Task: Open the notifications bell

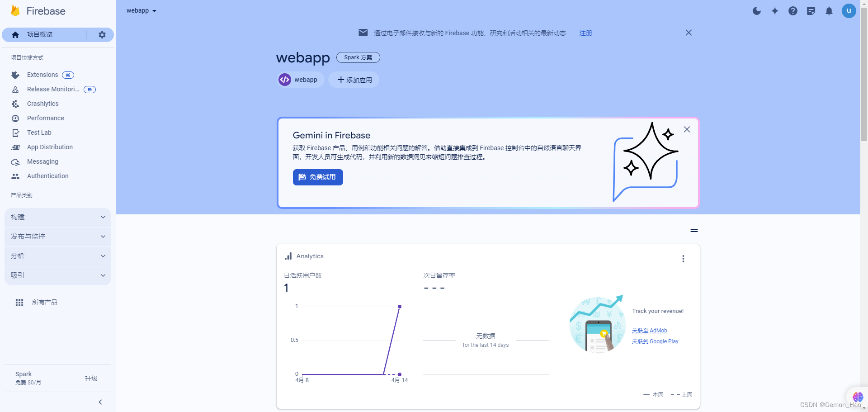Action: coord(829,11)
